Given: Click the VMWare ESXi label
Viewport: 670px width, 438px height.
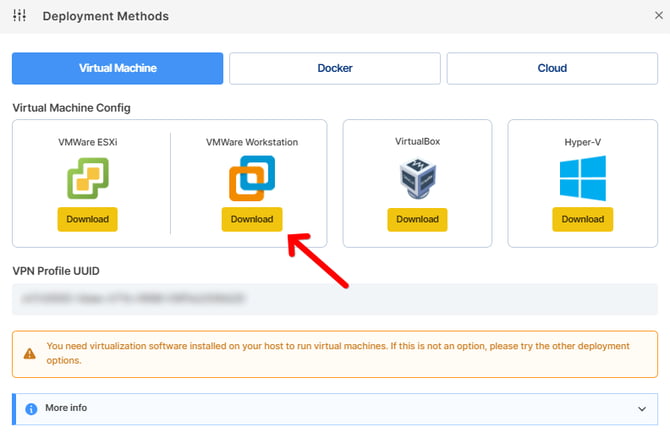Looking at the screenshot, I should [x=88, y=142].
